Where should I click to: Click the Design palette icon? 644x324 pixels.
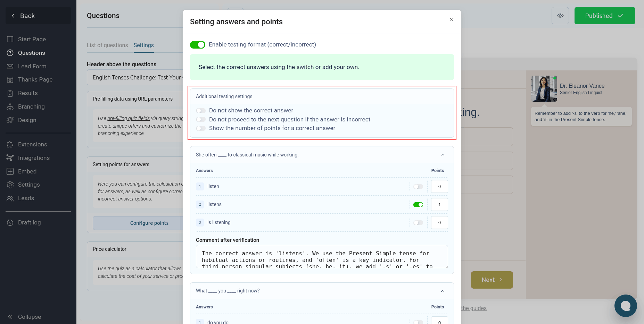tap(10, 120)
